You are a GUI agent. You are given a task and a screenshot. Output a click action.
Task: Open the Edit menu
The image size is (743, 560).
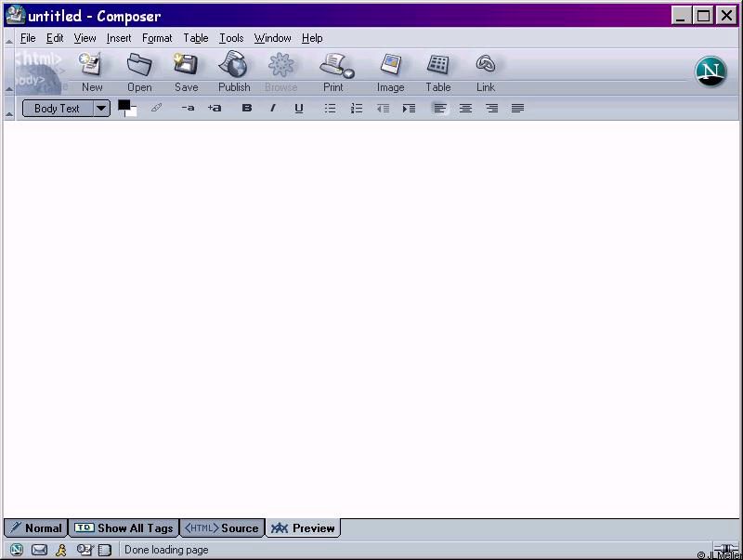pos(55,38)
